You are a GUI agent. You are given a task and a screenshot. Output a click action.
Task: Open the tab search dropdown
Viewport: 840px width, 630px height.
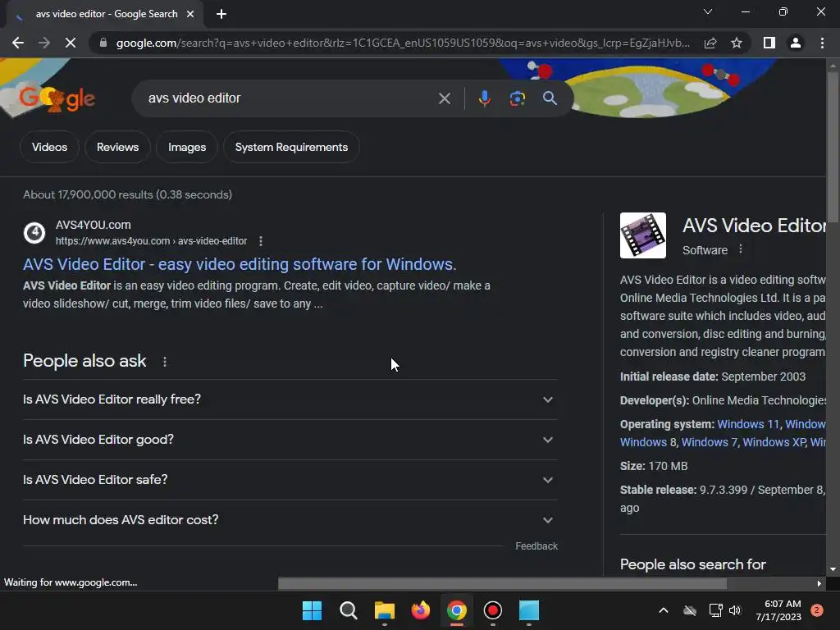tap(708, 11)
